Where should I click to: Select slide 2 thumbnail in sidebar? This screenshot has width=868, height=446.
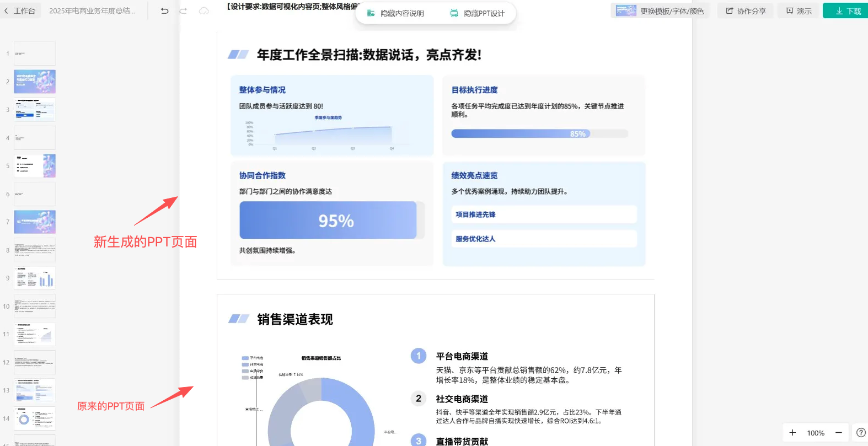coord(35,82)
